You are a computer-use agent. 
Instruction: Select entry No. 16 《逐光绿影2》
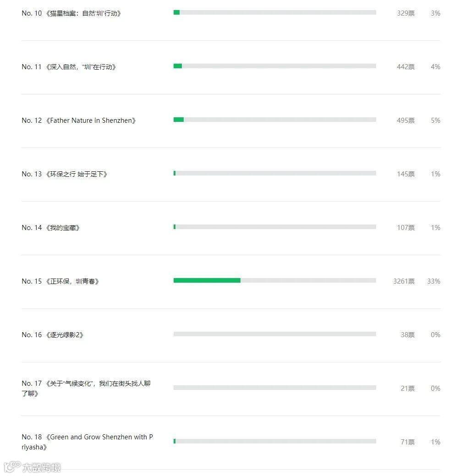[53, 335]
